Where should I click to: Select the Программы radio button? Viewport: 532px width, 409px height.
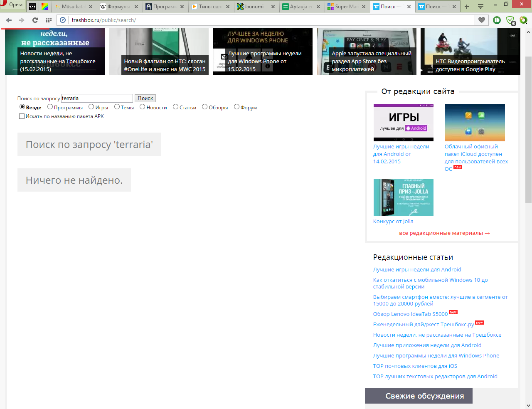coord(50,107)
